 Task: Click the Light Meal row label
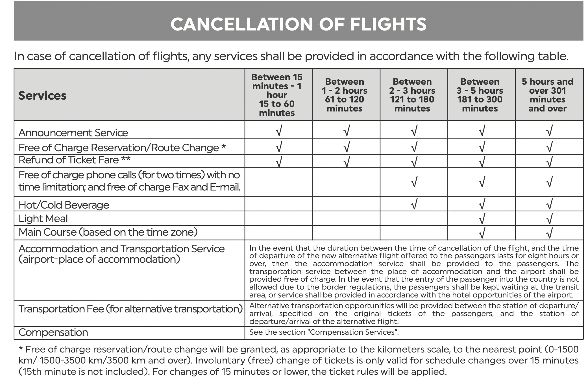pos(43,218)
